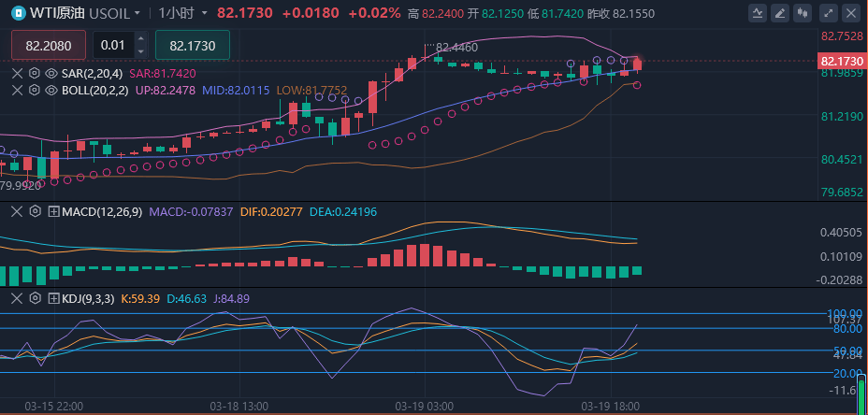Click the 79.6852 price axis label
The image size is (868, 415).
842,192
